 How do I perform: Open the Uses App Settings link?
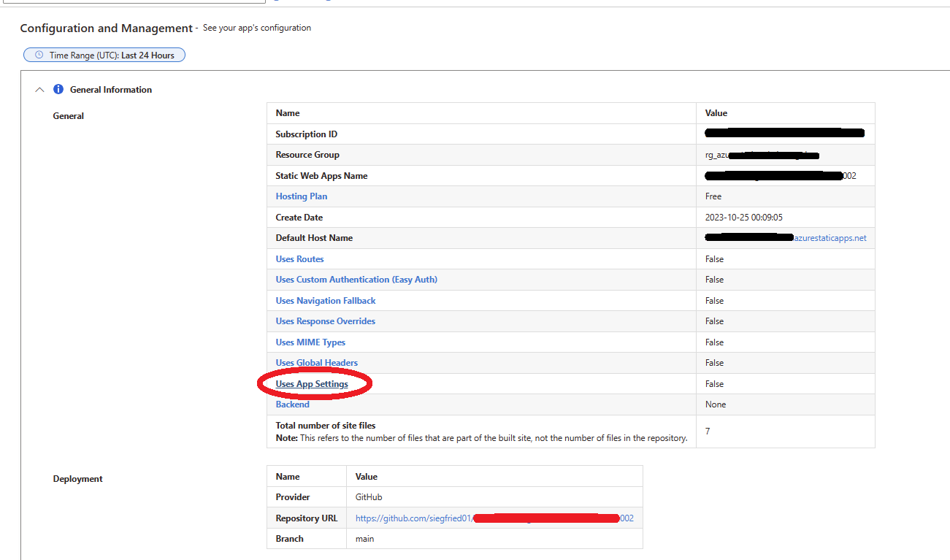312,384
